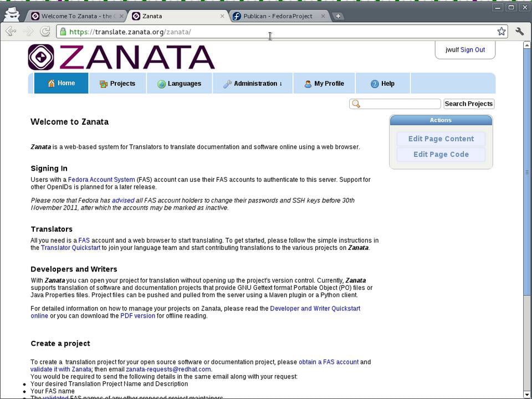Reload the page with refresh icon
The image size is (532, 399).
click(45, 32)
